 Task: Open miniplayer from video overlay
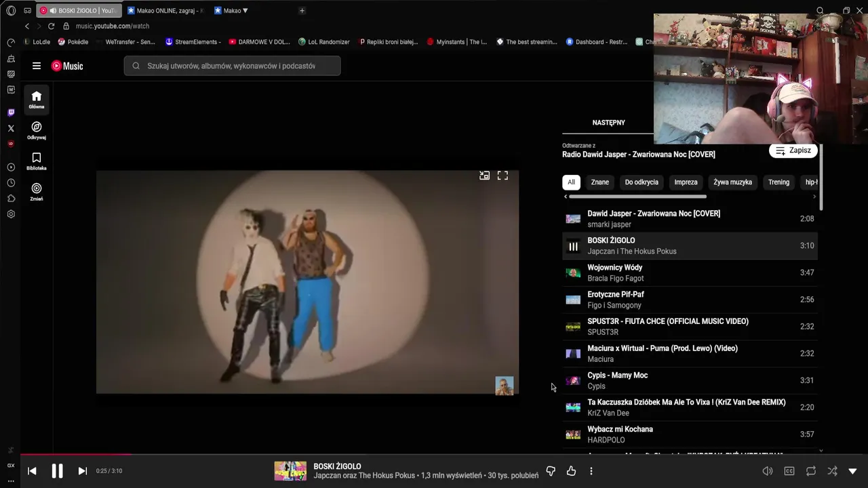pos(484,176)
